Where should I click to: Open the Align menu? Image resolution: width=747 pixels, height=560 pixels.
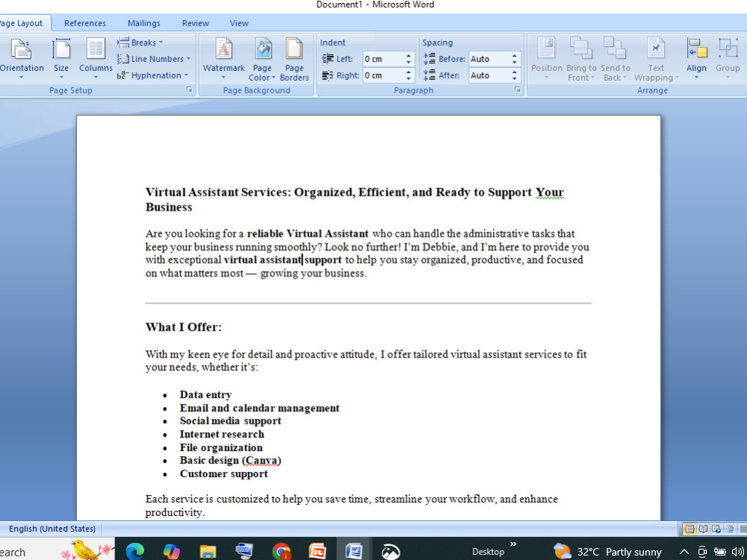(696, 59)
